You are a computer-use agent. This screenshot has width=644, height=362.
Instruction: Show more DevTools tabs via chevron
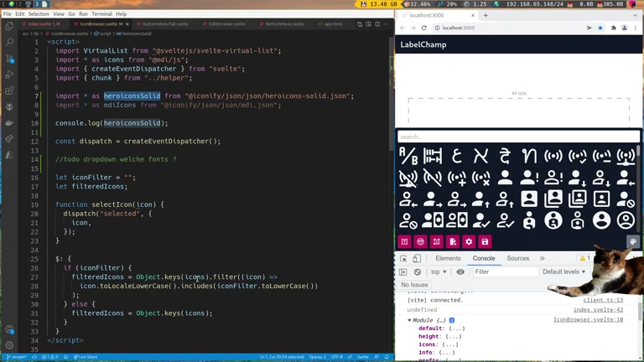pos(543,259)
